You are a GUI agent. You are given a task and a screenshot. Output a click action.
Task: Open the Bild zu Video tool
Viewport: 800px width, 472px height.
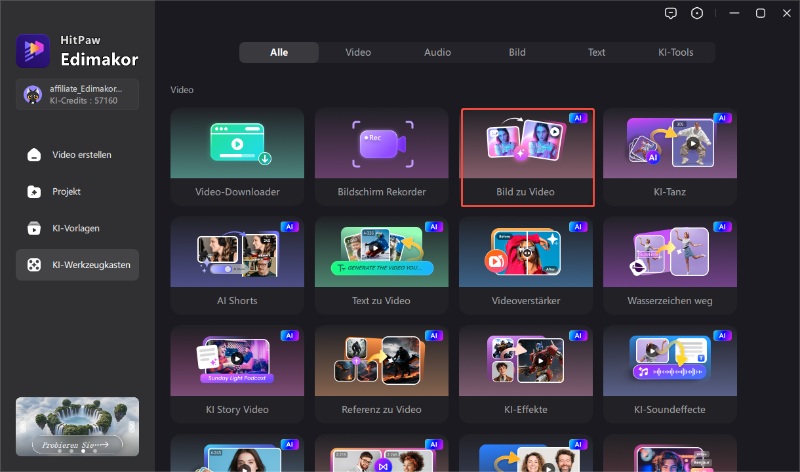[x=528, y=157]
